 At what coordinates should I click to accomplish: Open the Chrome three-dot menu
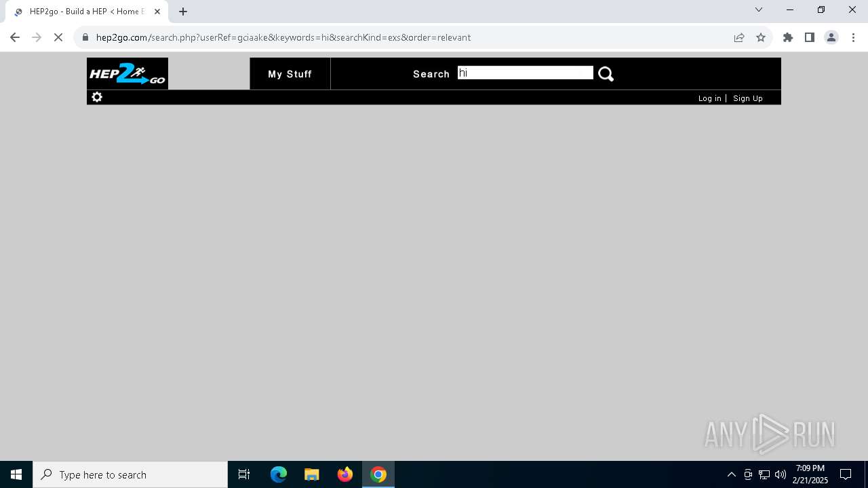click(853, 37)
